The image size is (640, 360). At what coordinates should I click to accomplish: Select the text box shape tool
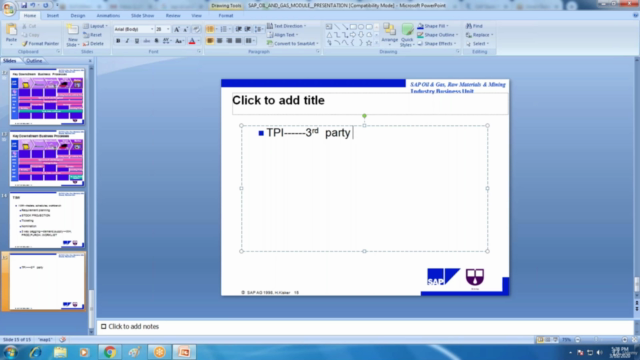click(x=329, y=27)
